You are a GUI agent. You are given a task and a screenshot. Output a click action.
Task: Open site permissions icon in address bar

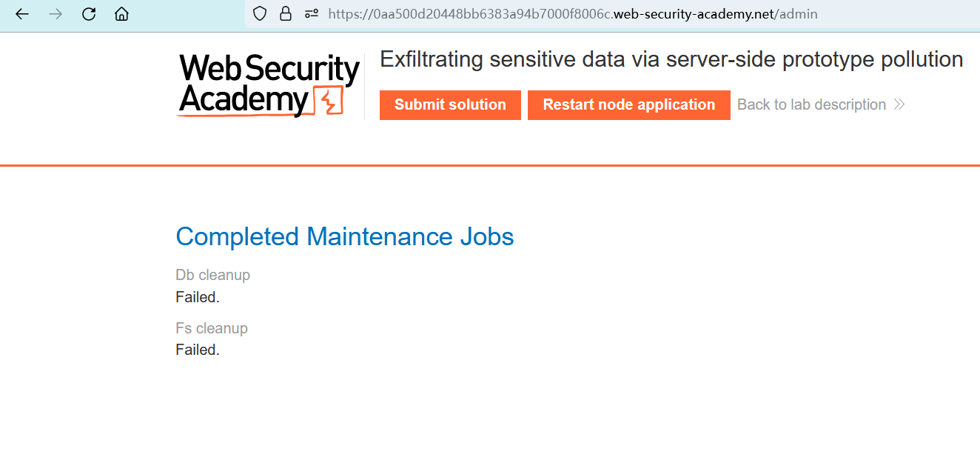pos(312,14)
